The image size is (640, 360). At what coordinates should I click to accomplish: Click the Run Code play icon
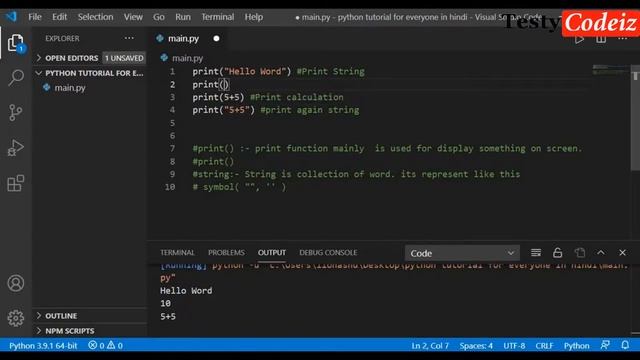point(579,40)
